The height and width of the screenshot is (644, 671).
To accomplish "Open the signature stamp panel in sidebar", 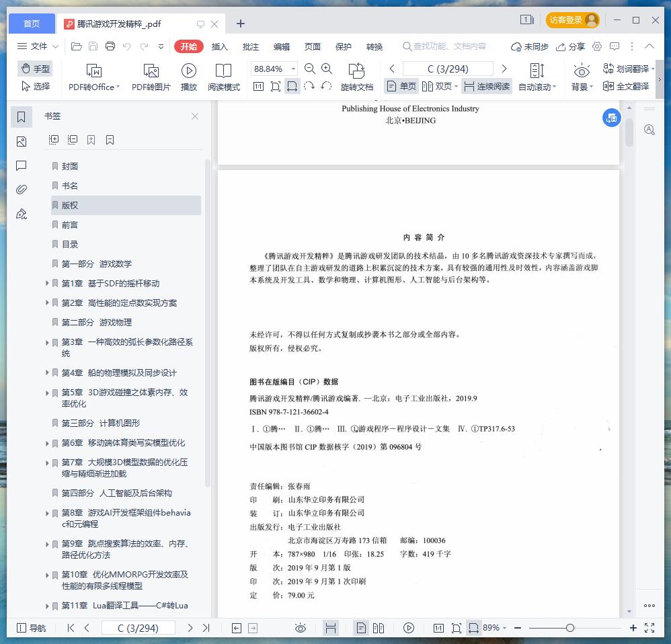I will tap(22, 214).
